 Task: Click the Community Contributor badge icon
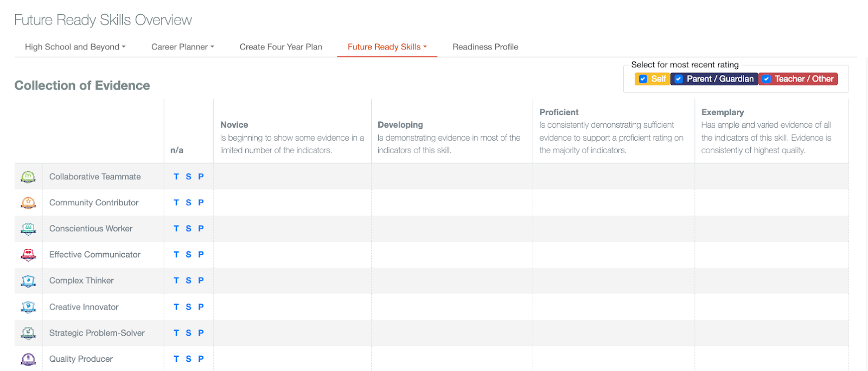tap(28, 203)
